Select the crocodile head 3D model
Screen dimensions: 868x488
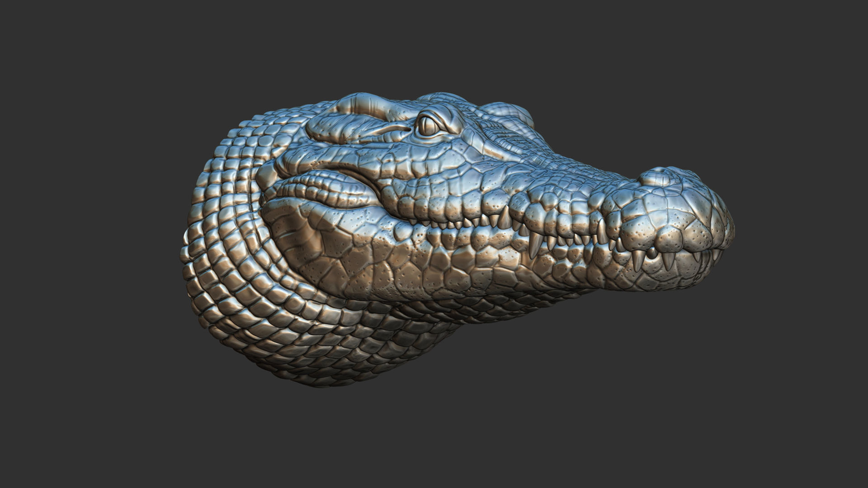457,239
